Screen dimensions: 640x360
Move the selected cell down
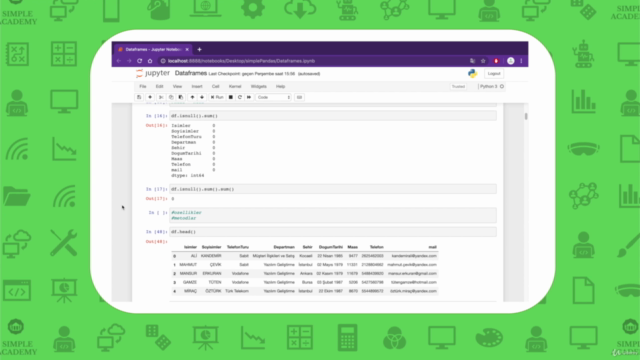coord(202,97)
